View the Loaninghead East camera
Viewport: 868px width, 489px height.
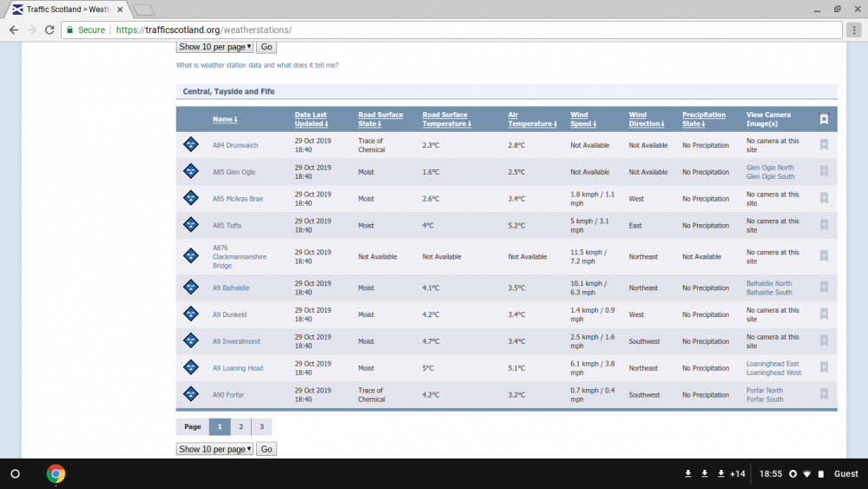tap(773, 363)
